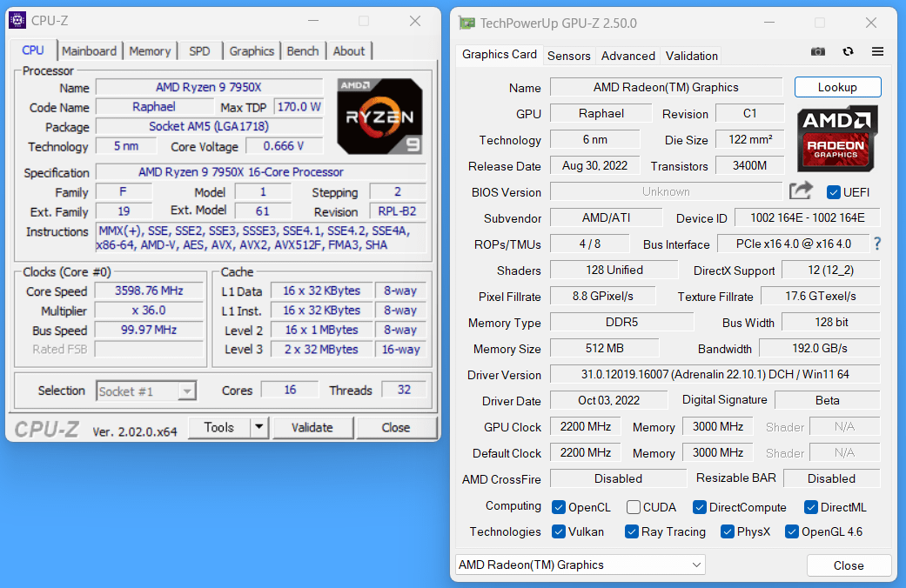Click the CPU Specification field
The width and height of the screenshot is (906, 588).
[x=260, y=172]
